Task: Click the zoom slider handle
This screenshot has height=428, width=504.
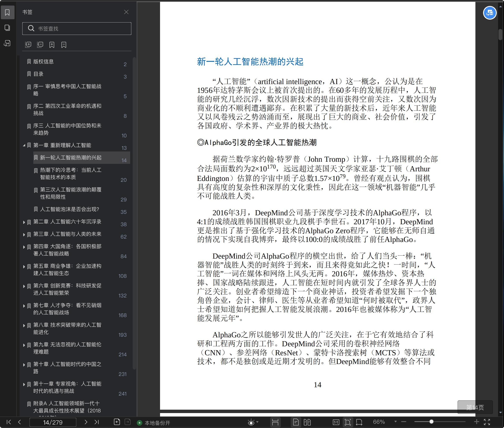Action: (431, 422)
